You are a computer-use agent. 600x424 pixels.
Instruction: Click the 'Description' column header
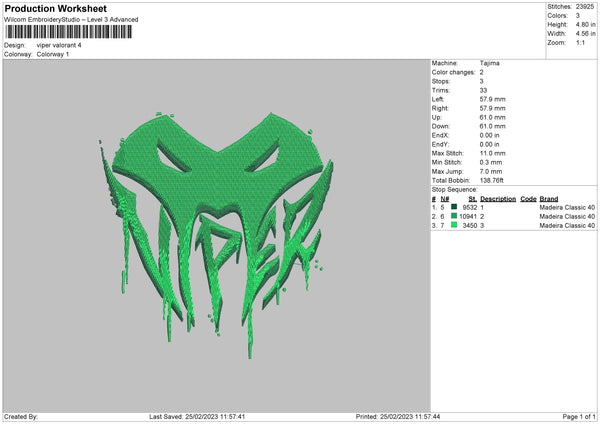click(x=498, y=199)
